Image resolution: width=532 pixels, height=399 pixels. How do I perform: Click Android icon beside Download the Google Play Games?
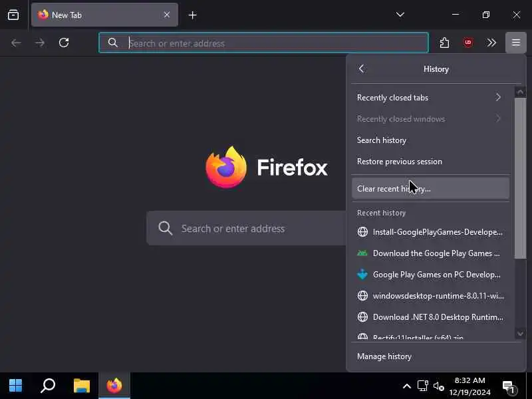(x=362, y=253)
